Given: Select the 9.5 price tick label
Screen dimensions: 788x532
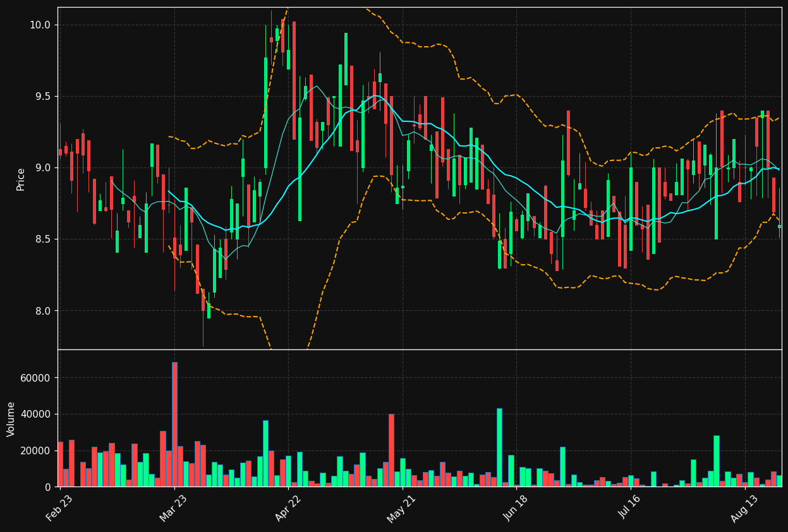Looking at the screenshot, I should coord(42,97).
